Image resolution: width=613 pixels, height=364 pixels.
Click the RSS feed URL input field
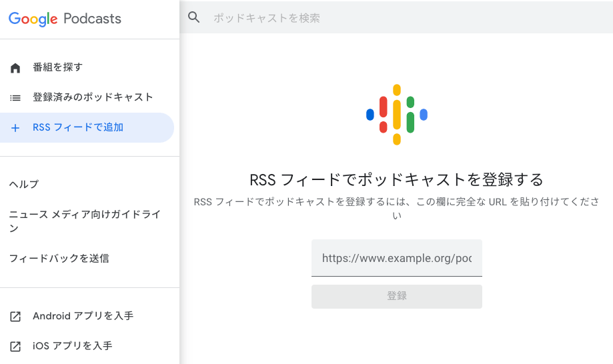point(397,258)
